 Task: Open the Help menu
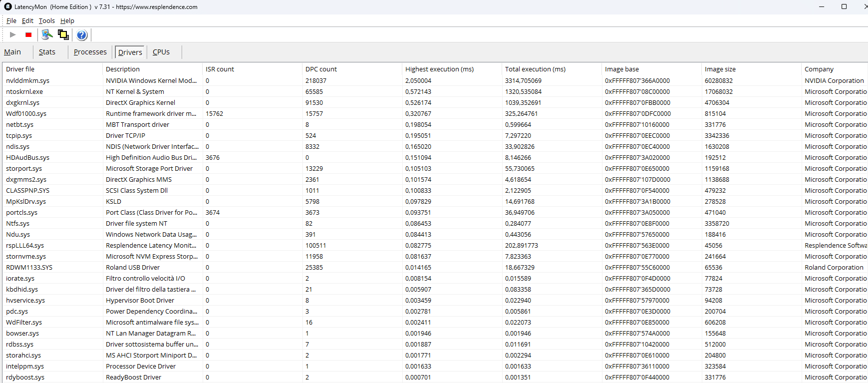(x=67, y=20)
